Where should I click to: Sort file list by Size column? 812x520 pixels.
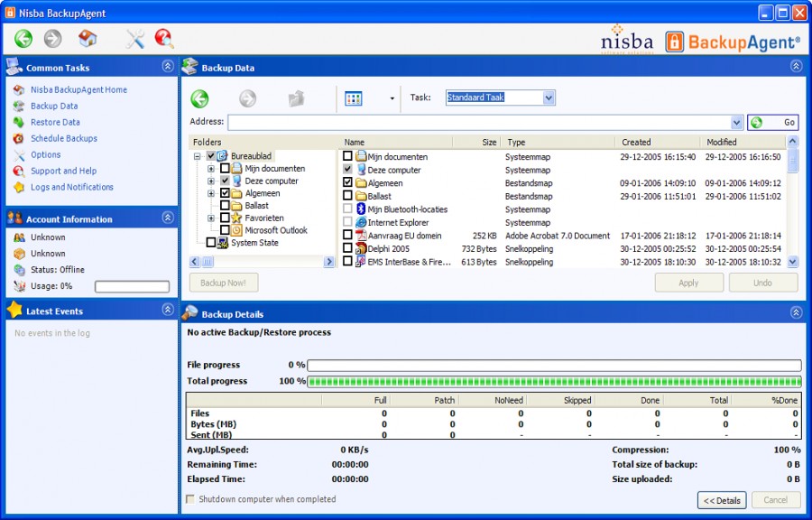tap(476, 142)
